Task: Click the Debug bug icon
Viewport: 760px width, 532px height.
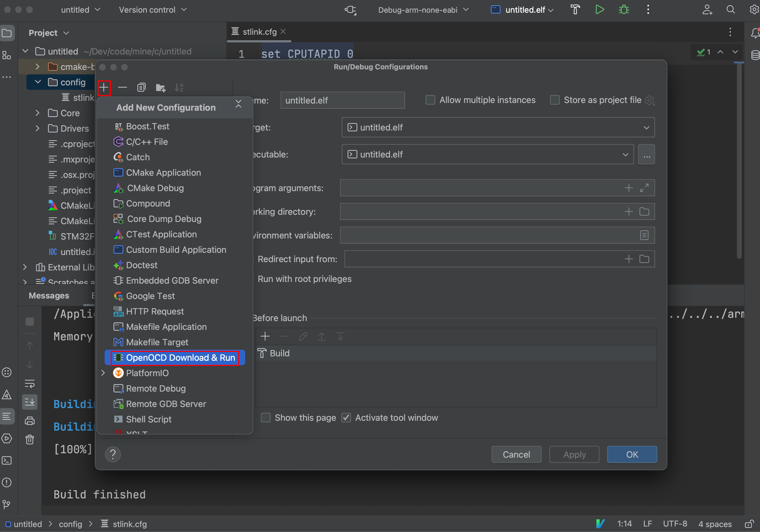Action: click(x=624, y=10)
